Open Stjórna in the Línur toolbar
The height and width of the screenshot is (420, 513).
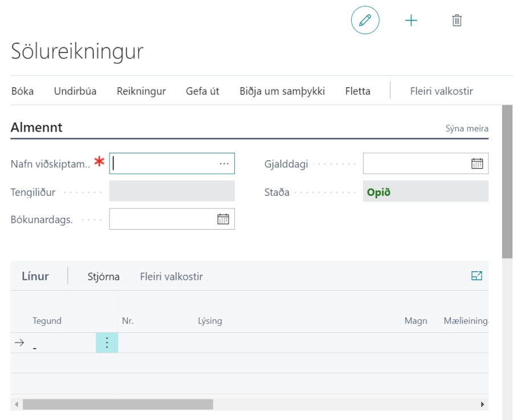pos(103,277)
